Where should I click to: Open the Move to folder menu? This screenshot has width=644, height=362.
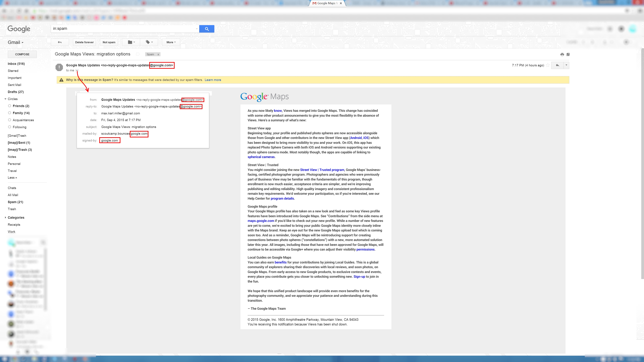click(x=131, y=42)
